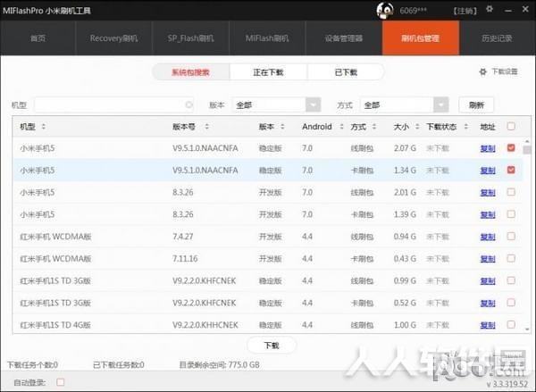Screen dimensions: 536x392
Task: Copy address for 小米手机5 1.39 G row
Action: (488, 214)
